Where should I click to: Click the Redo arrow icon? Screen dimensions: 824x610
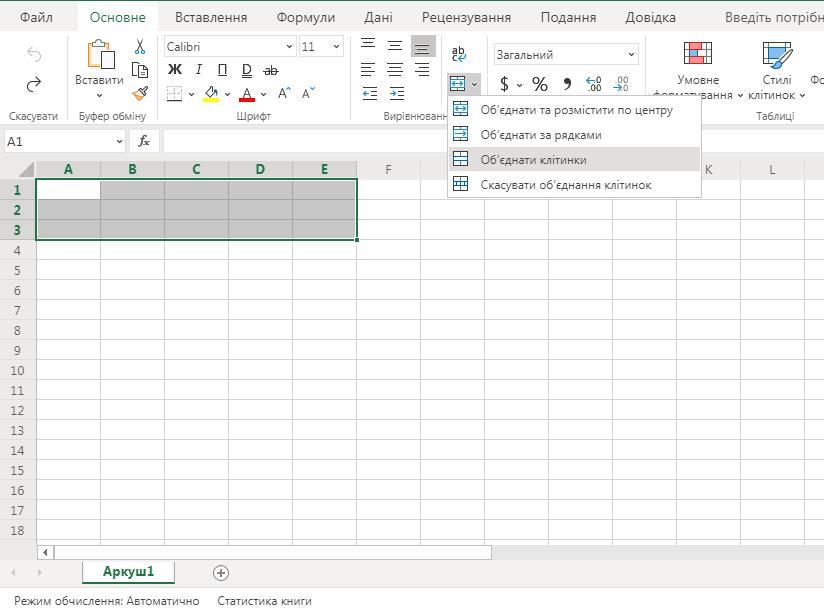(x=34, y=85)
